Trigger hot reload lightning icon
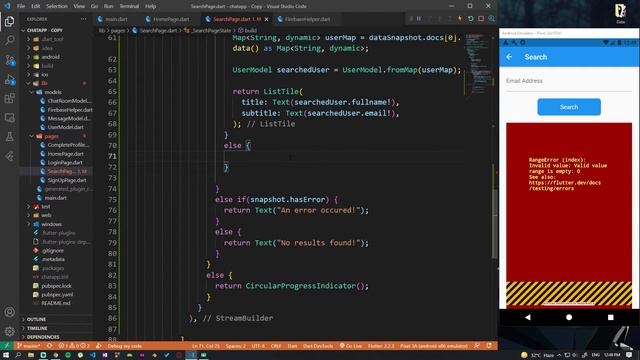The width and height of the screenshot is (640, 360). (x=460, y=19)
